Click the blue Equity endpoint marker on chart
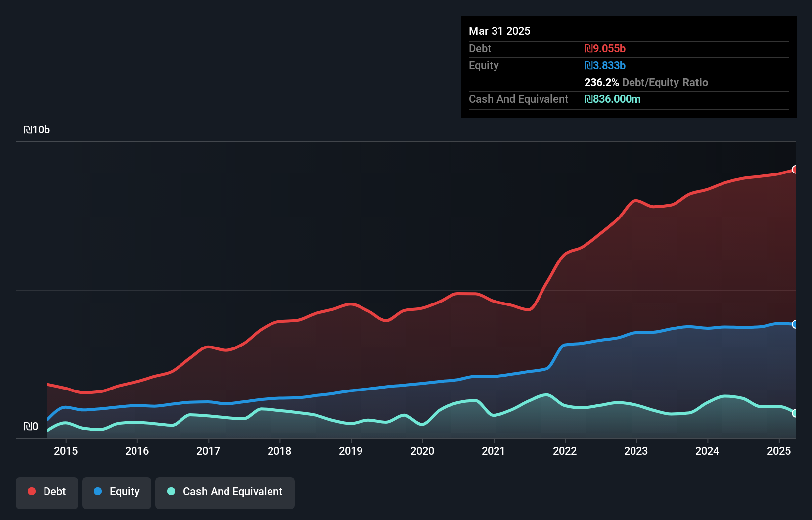This screenshot has width=812, height=520. point(795,324)
